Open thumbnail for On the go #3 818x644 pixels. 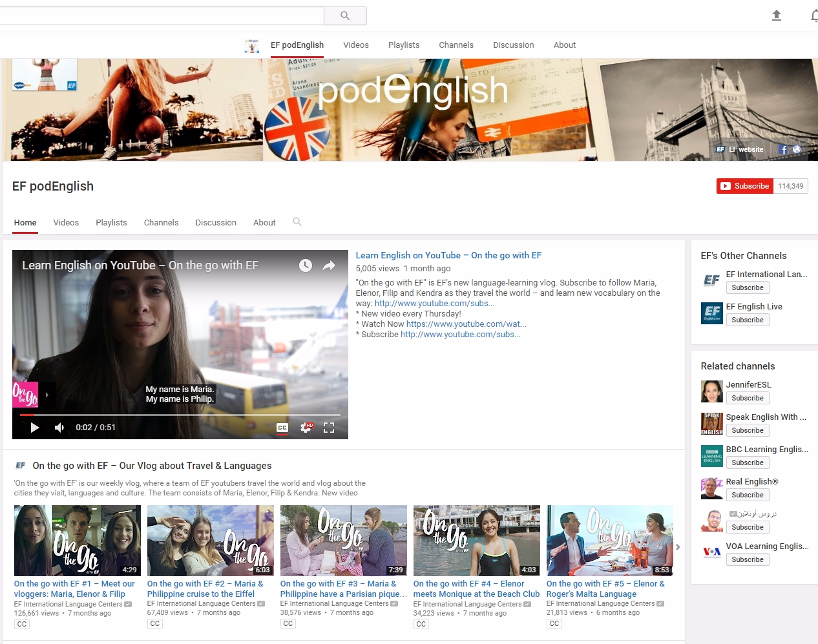(x=344, y=541)
